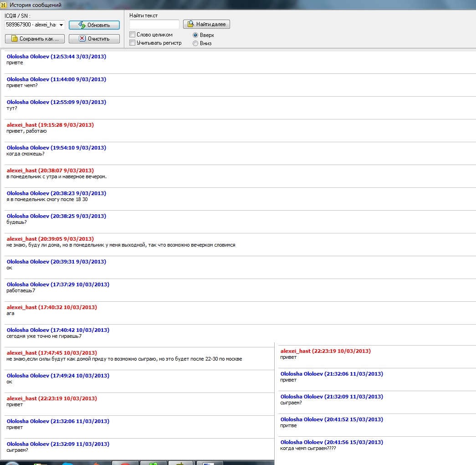Open the ICQ# / SN contact dropdown

pos(61,25)
